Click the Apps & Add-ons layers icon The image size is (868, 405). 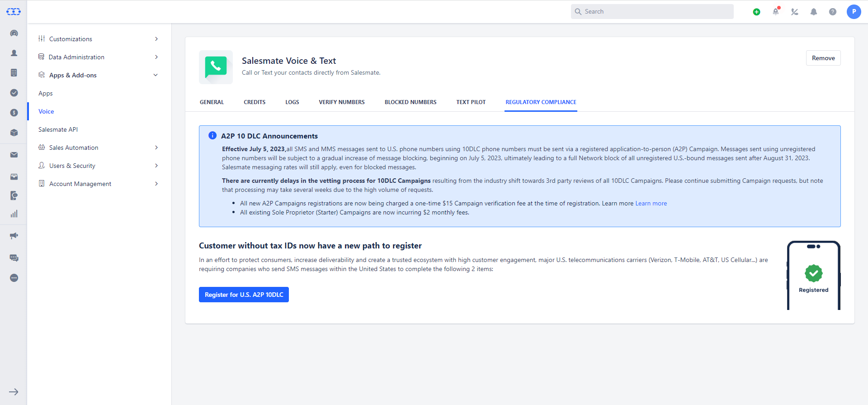pos(42,75)
